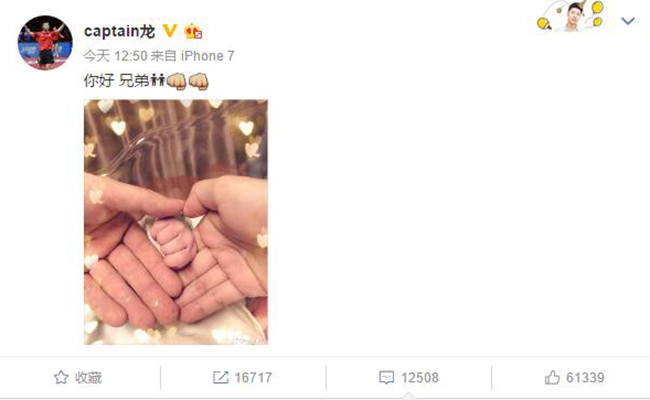
Task: Toggle like on the 61339 count
Action: pyautogui.click(x=574, y=377)
